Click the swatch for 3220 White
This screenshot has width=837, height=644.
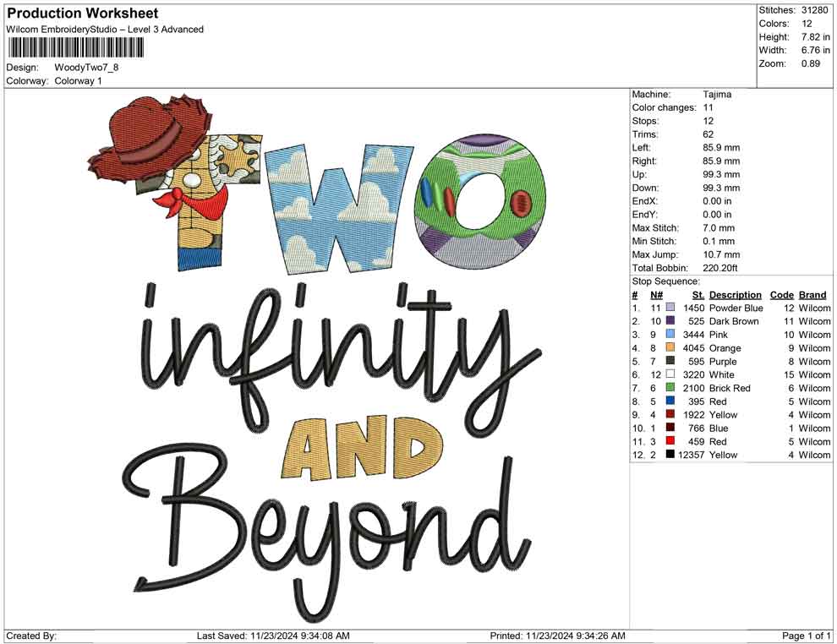[x=670, y=374]
